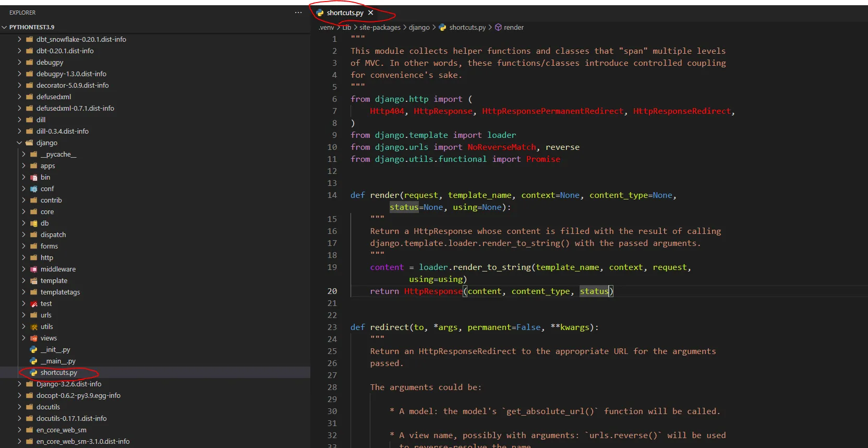The image size is (868, 448).
Task: Click the views folder icon
Action: [34, 338]
